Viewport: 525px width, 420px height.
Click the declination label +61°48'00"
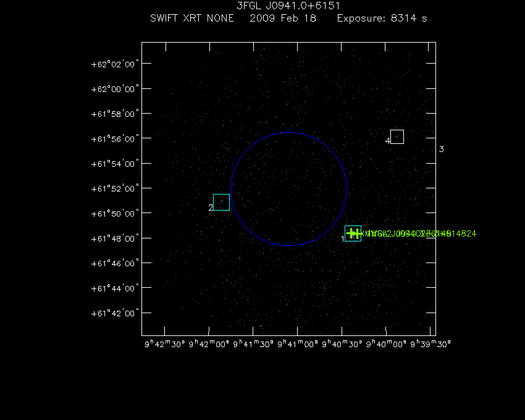click(x=115, y=238)
